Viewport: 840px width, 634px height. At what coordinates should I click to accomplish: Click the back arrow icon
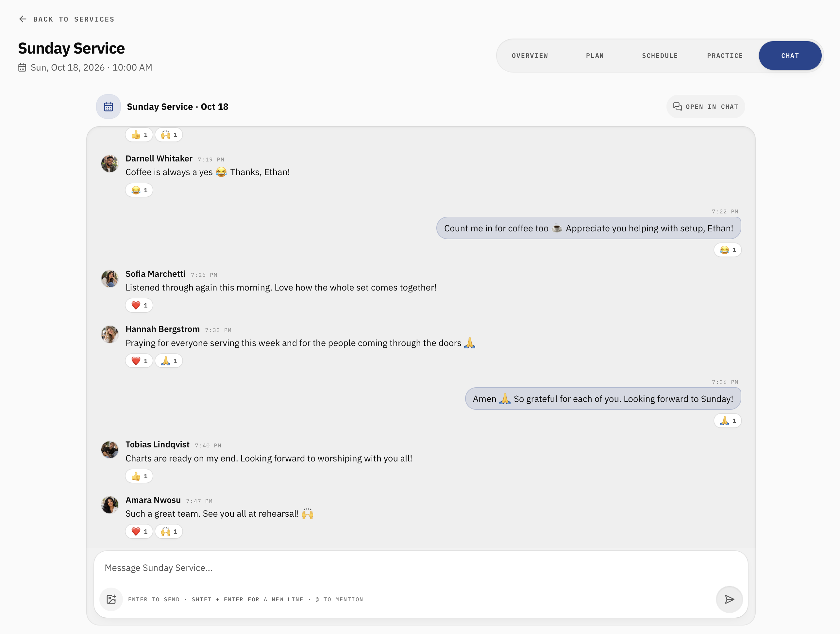[23, 19]
